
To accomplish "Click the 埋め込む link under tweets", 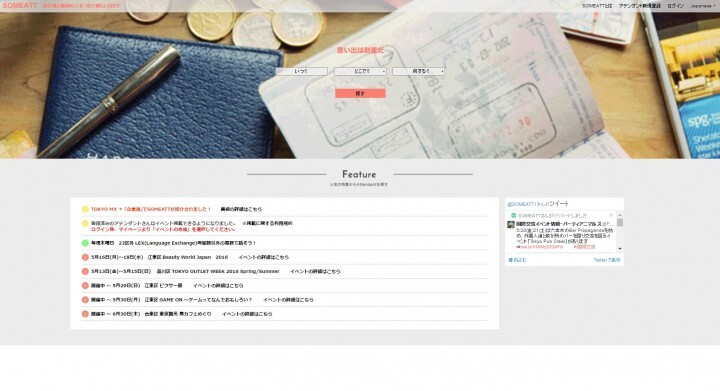I will pos(517,260).
